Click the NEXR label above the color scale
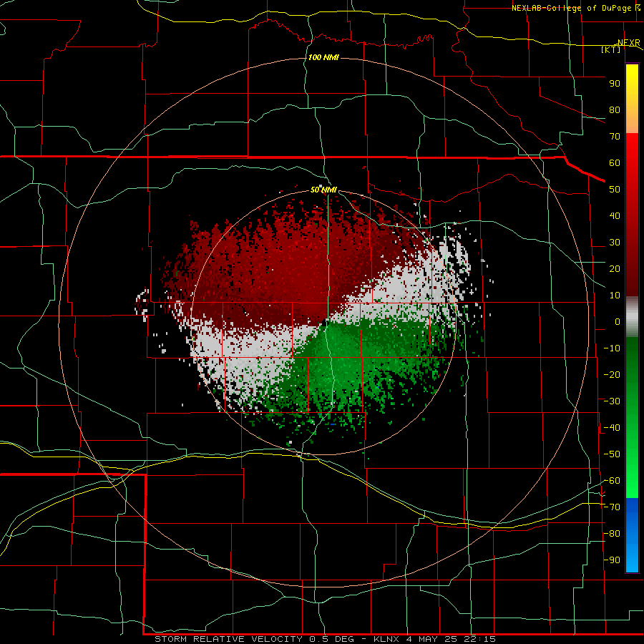 click(x=629, y=43)
